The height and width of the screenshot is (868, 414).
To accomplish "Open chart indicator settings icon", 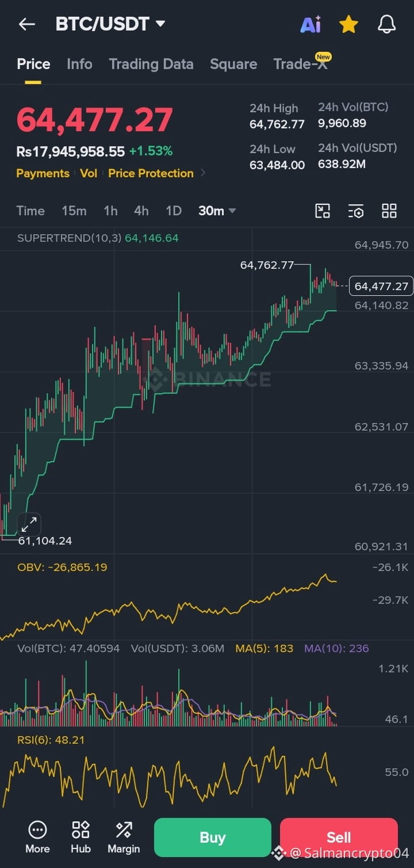I will 356,211.
